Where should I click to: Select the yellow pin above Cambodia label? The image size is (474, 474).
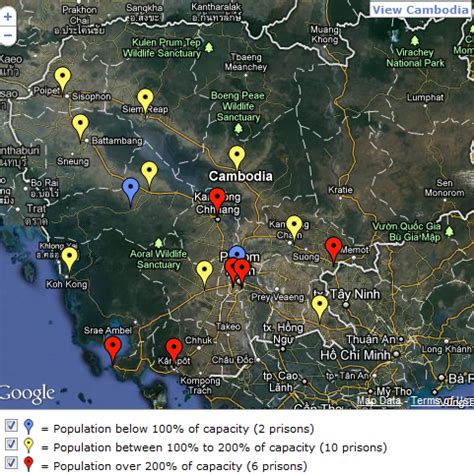[237, 158]
